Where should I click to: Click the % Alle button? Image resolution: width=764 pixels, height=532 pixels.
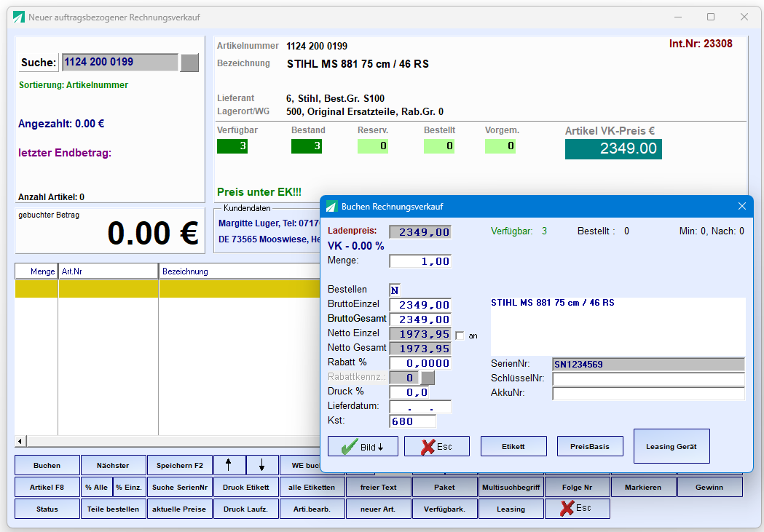coord(96,487)
